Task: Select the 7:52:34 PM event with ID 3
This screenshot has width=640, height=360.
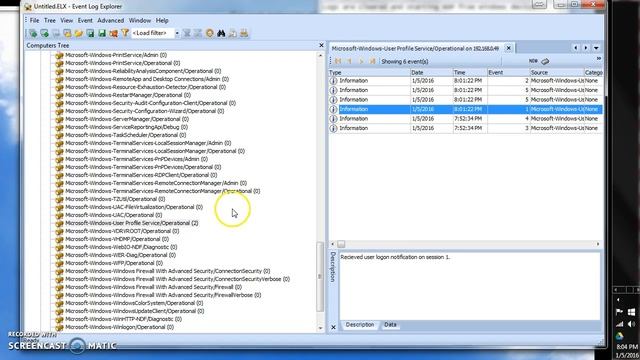Action: 466,128
